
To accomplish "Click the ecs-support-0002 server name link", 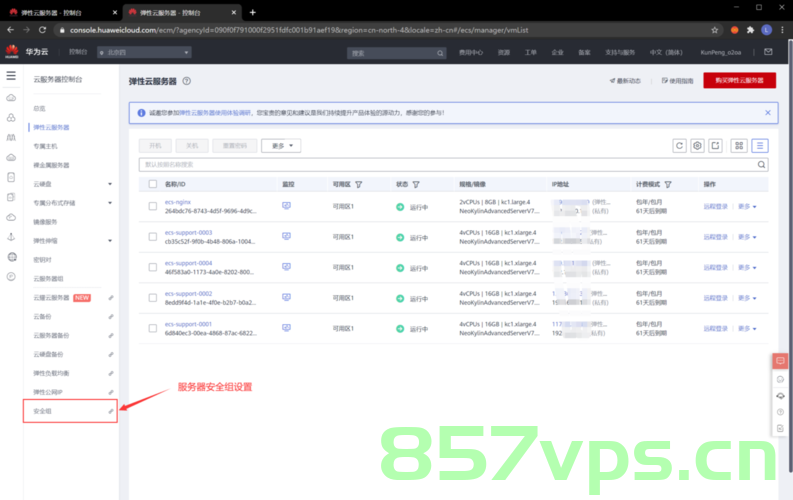I will 189,294.
